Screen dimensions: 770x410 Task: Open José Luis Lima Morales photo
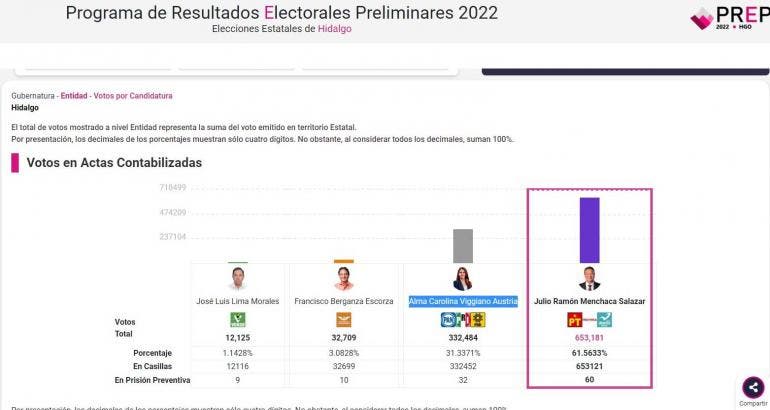[x=238, y=279]
